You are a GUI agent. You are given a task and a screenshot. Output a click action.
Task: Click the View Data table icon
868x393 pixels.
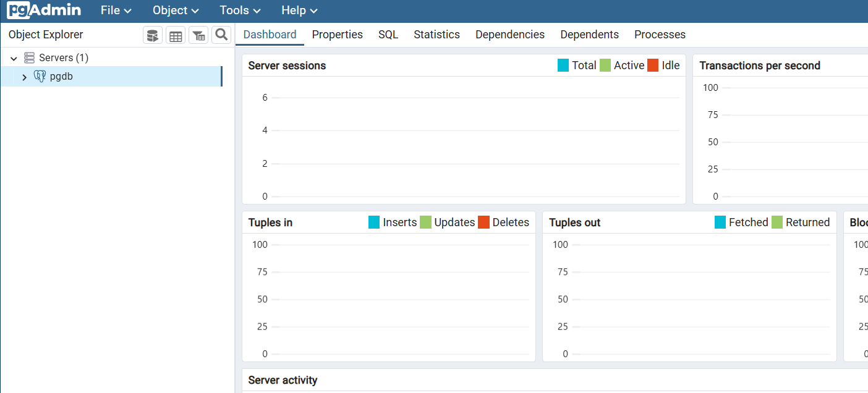pyautogui.click(x=176, y=35)
